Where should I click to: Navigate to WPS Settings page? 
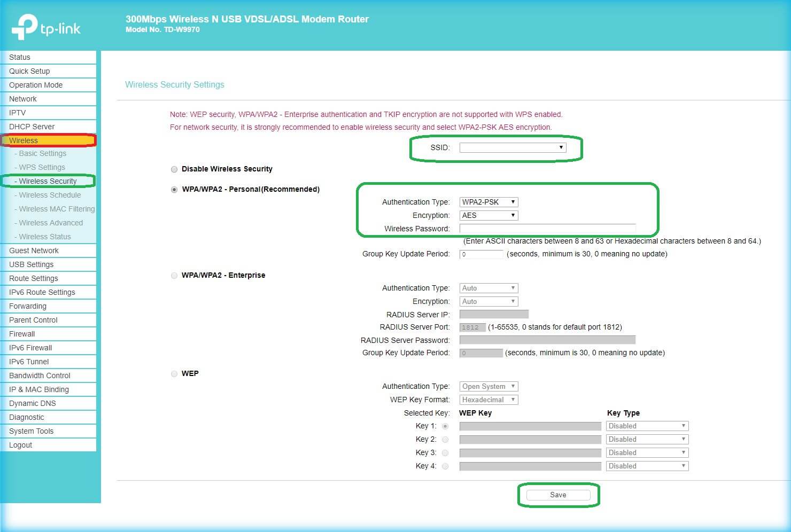pyautogui.click(x=42, y=167)
